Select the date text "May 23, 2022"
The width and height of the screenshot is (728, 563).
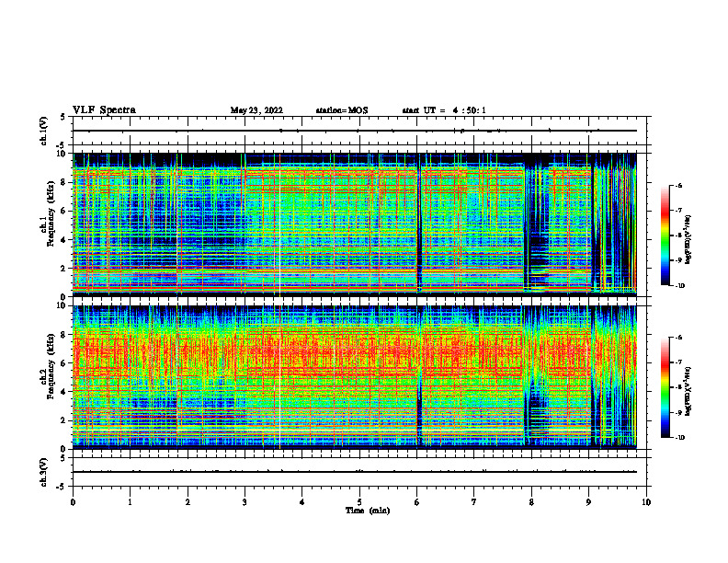[x=256, y=110]
